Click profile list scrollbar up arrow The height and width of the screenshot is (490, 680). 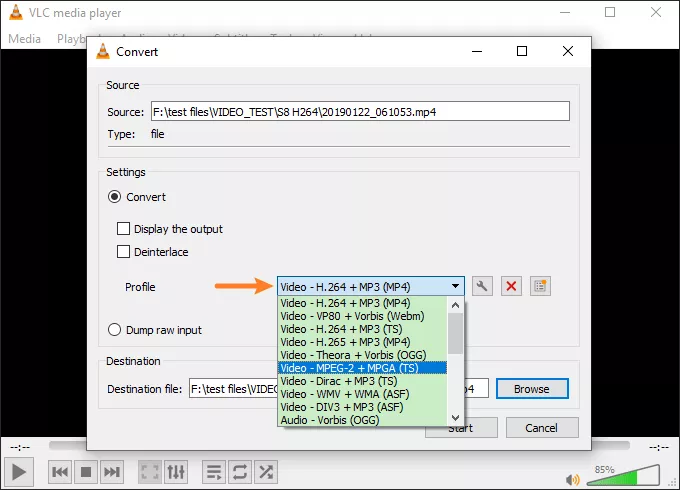455,305
